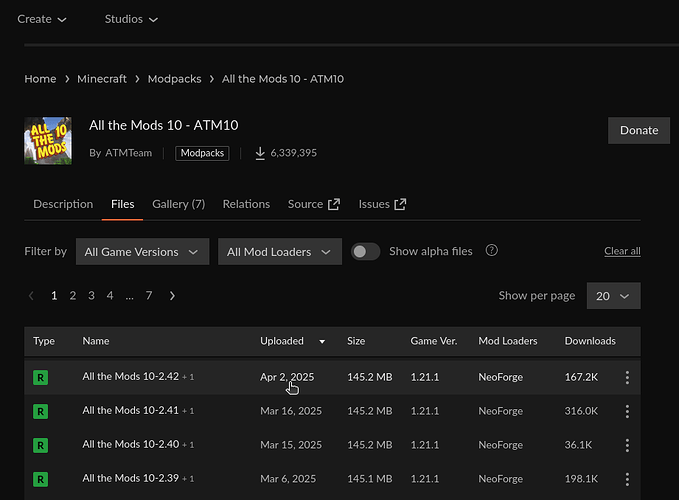The image size is (679, 500).
Task: Open the Show per page dropdown
Action: click(613, 296)
